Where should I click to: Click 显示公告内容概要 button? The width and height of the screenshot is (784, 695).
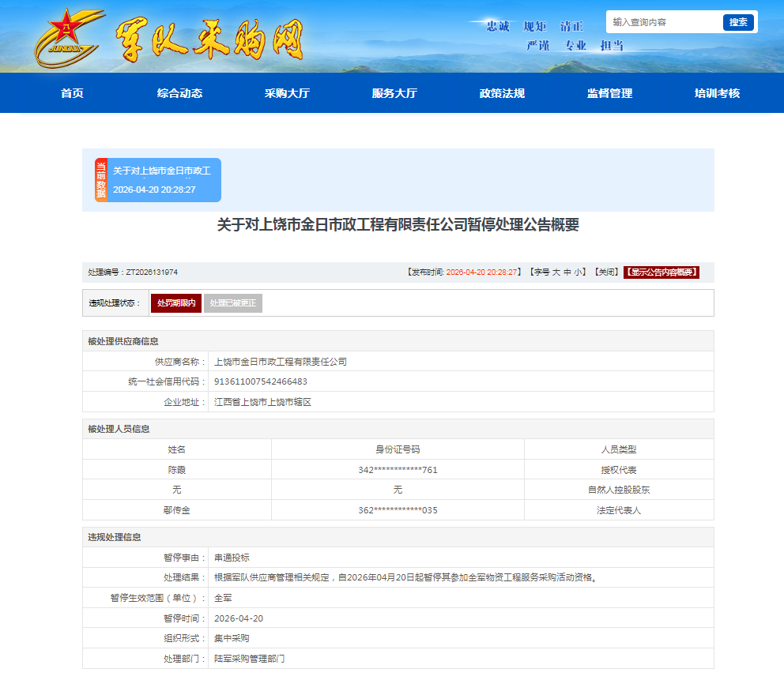point(661,272)
